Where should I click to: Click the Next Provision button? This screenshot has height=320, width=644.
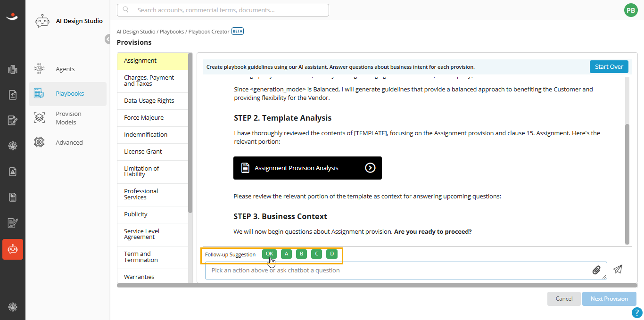[609, 298]
